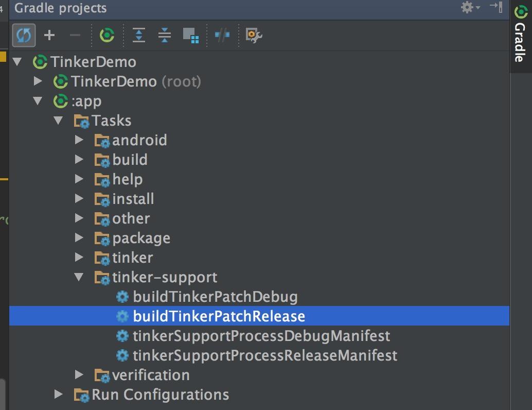Image resolution: width=532 pixels, height=410 pixels.
Task: Click the package folder icon
Action: point(102,239)
